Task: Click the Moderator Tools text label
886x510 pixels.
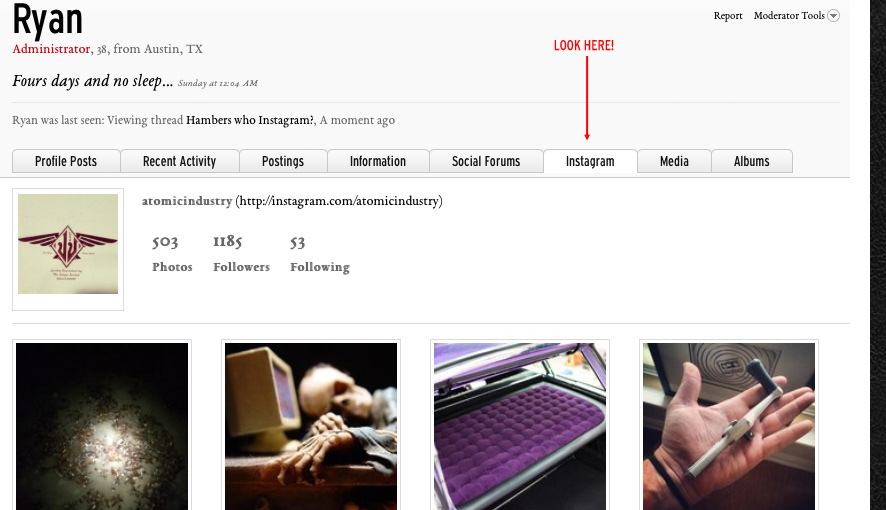Action: click(x=789, y=16)
